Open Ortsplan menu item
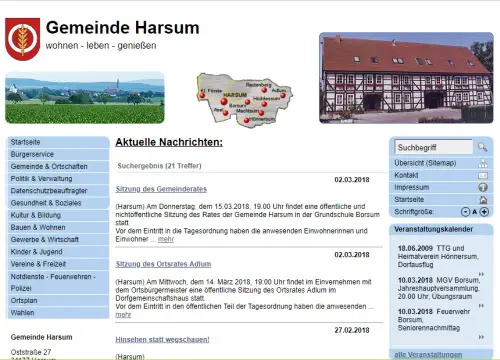Image resolution: width=500 pixels, height=360 pixels. [58, 301]
